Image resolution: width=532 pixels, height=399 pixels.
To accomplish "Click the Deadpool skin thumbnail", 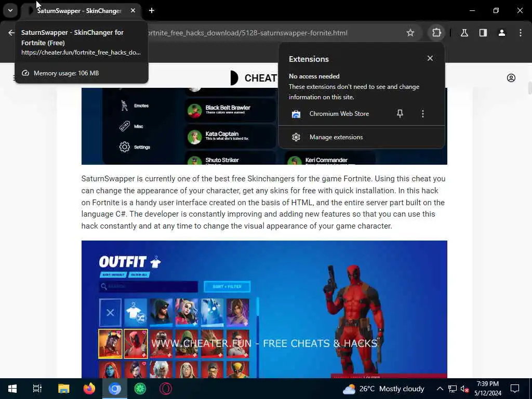I will point(136,343).
